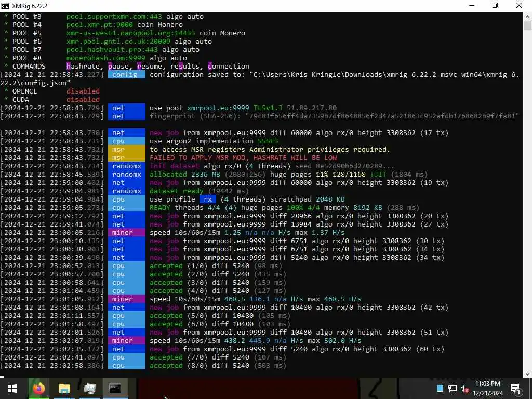Click the blue 'config' tag

click(127, 75)
